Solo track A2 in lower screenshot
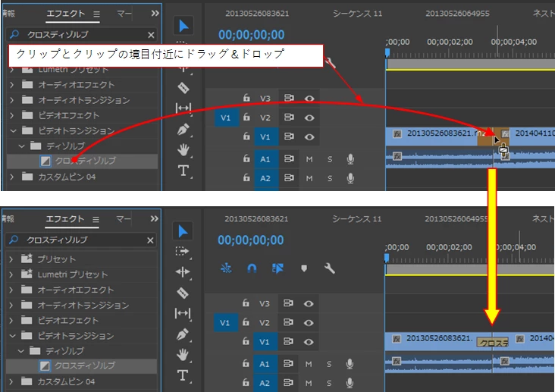Viewport: 555px width, 392px height. coord(329,383)
